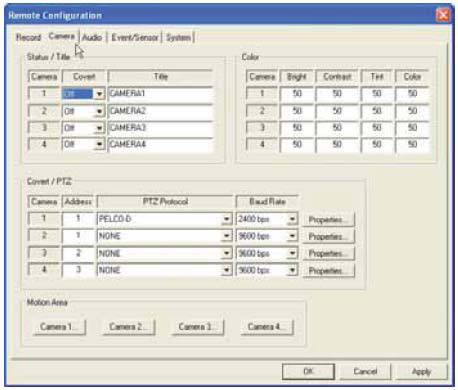Image resolution: width=458 pixels, height=390 pixels.
Task: Edit the CAMERA2 title field
Action: pos(160,111)
